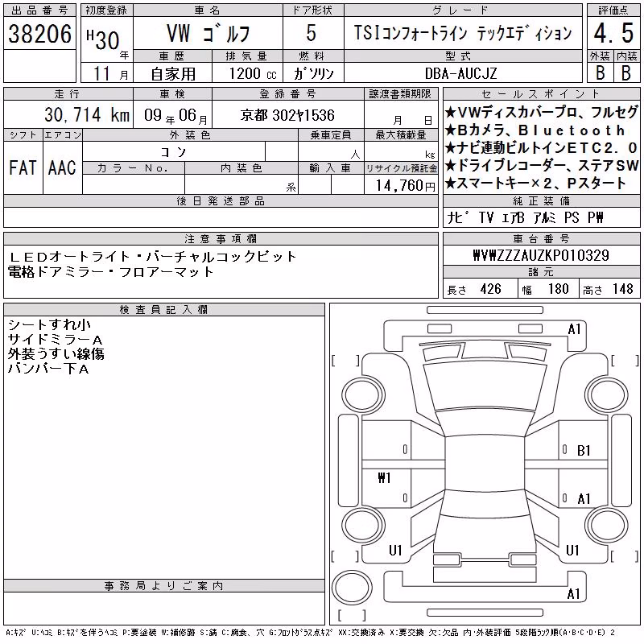Select the B1 mark on the car diagram
This screenshot has width=644, height=644.
584,451
